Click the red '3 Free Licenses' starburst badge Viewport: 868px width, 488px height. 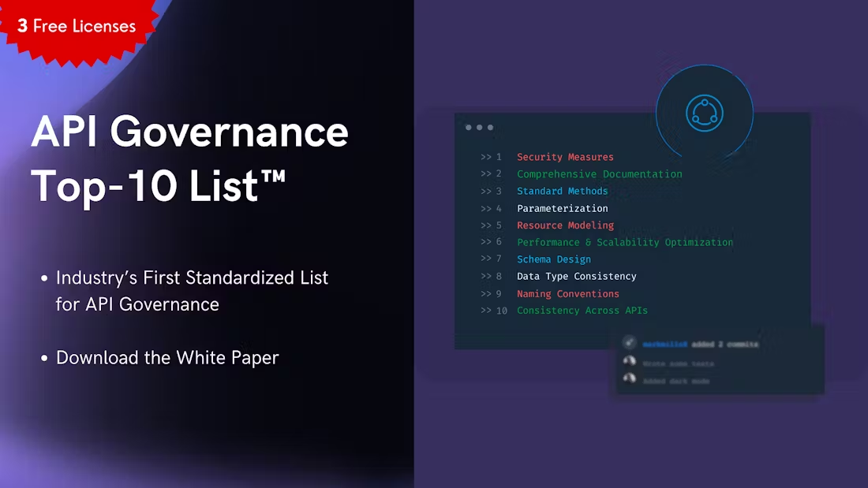[x=75, y=26]
